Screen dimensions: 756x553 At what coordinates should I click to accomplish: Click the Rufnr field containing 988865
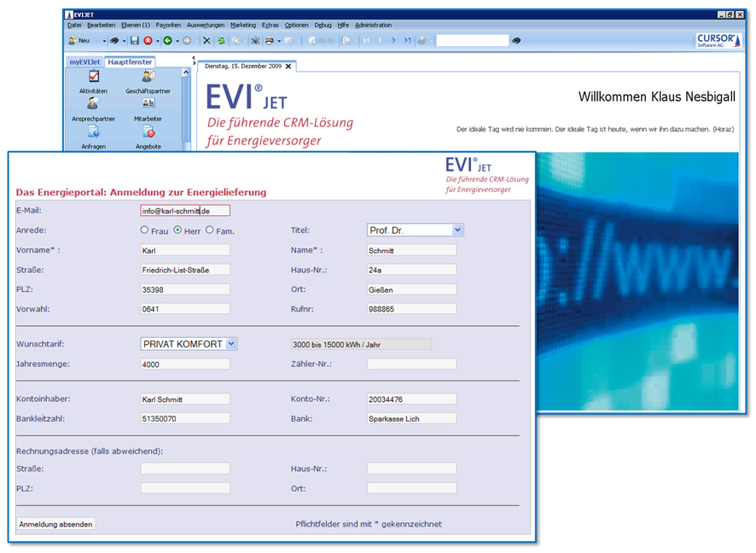tap(412, 309)
